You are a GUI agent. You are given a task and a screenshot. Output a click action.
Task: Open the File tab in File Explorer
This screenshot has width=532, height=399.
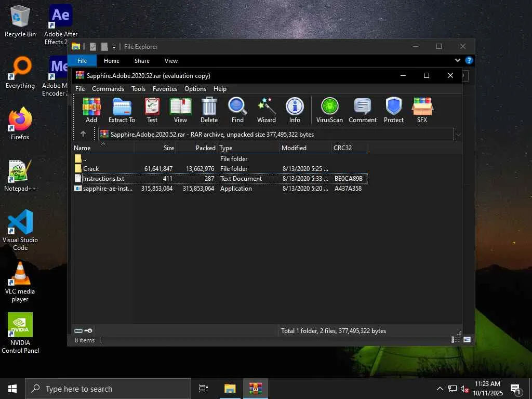(82, 61)
